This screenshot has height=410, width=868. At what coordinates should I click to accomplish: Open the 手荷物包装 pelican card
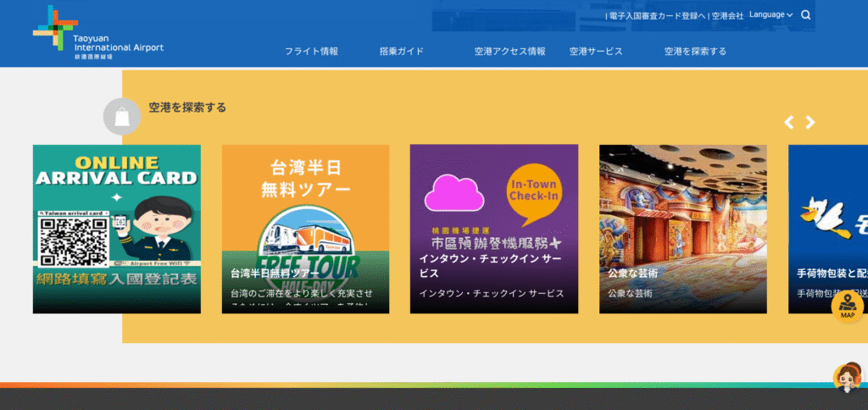828,229
